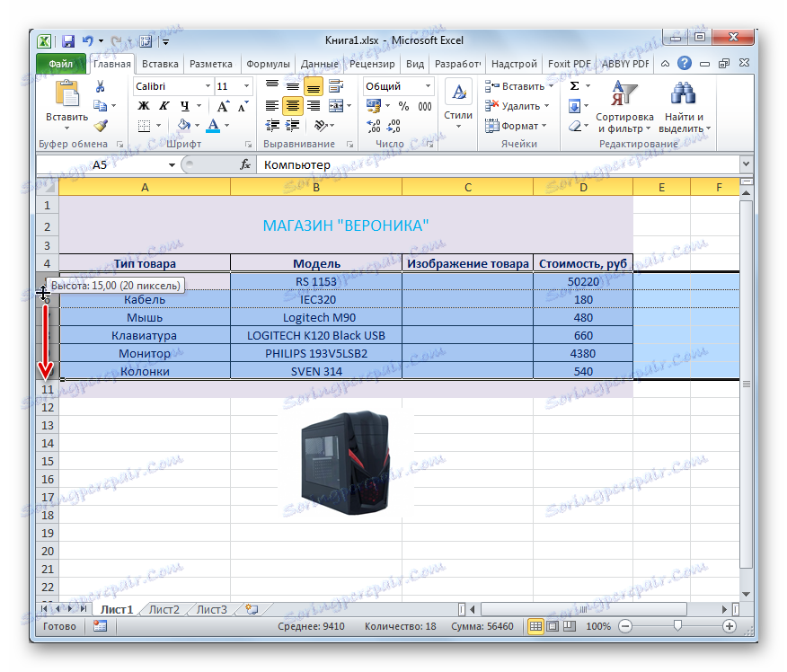This screenshot has height=672, width=787.
Task: Select the Лист3 sheet tab
Action: (211, 609)
